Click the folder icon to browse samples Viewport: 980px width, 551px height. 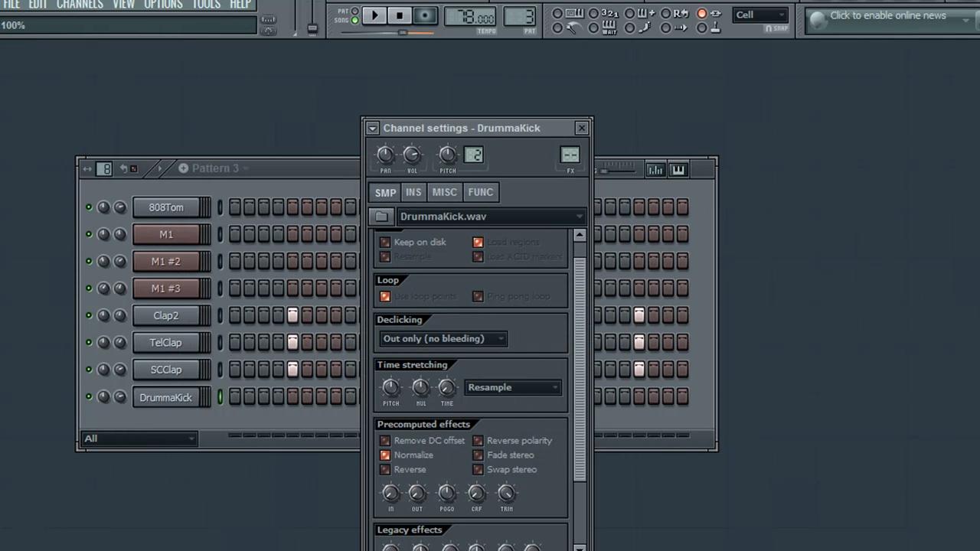[x=381, y=217]
